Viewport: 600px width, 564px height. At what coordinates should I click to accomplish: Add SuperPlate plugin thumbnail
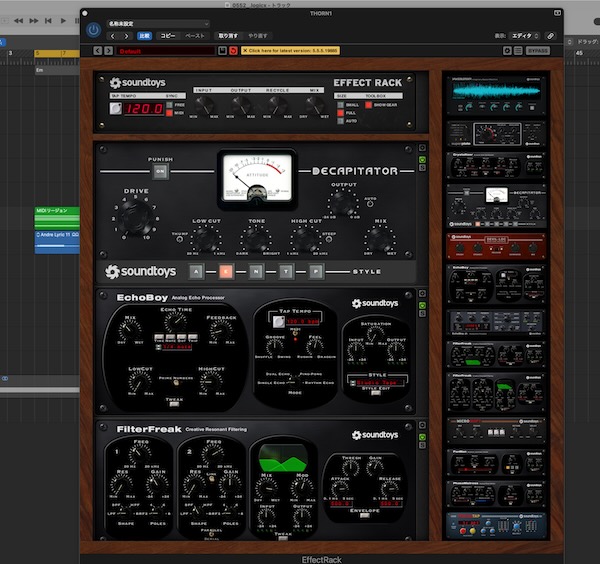coord(496,134)
